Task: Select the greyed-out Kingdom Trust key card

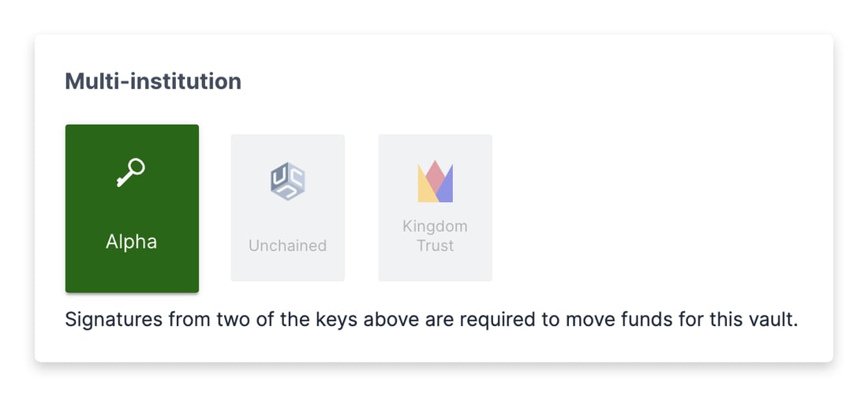Action: (x=435, y=208)
